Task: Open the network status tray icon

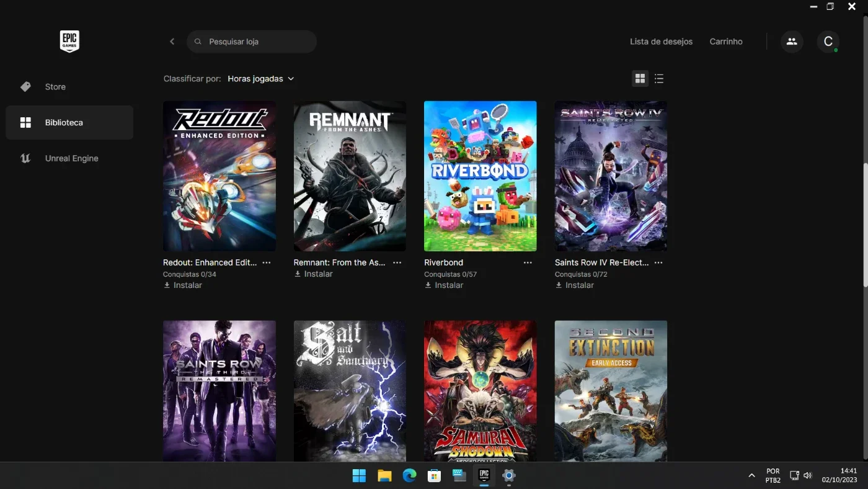Action: (x=794, y=476)
